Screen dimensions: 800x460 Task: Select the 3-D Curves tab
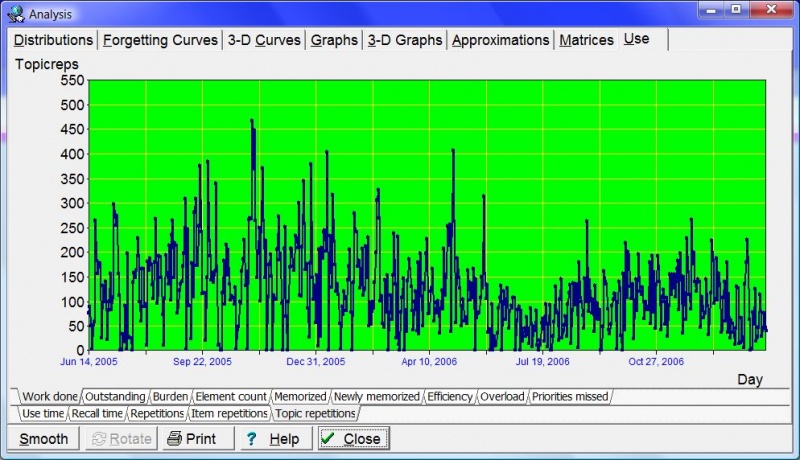pos(264,40)
